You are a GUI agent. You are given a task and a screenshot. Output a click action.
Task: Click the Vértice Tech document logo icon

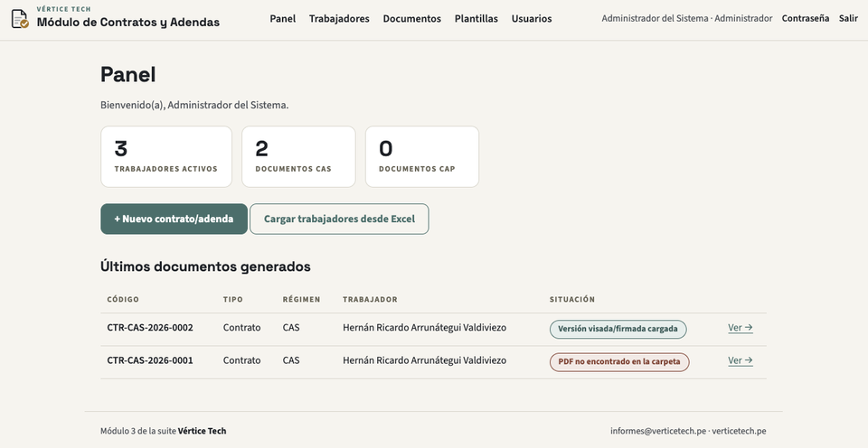click(x=20, y=19)
